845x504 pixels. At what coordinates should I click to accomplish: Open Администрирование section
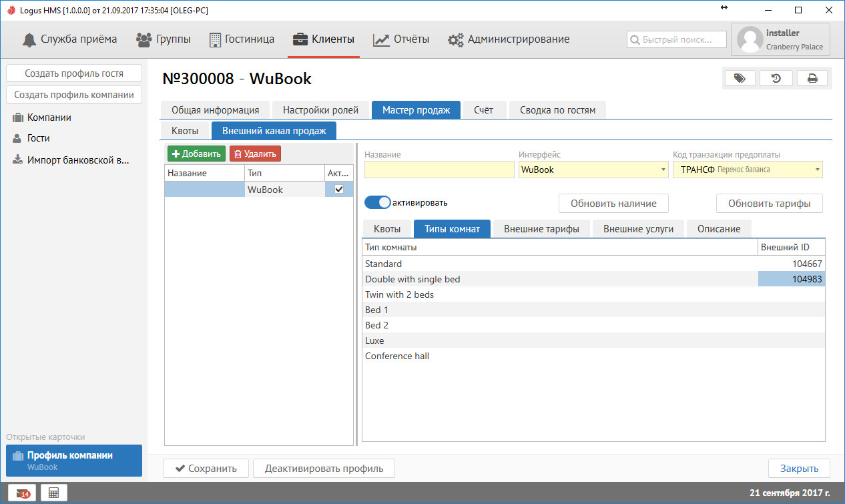(509, 39)
